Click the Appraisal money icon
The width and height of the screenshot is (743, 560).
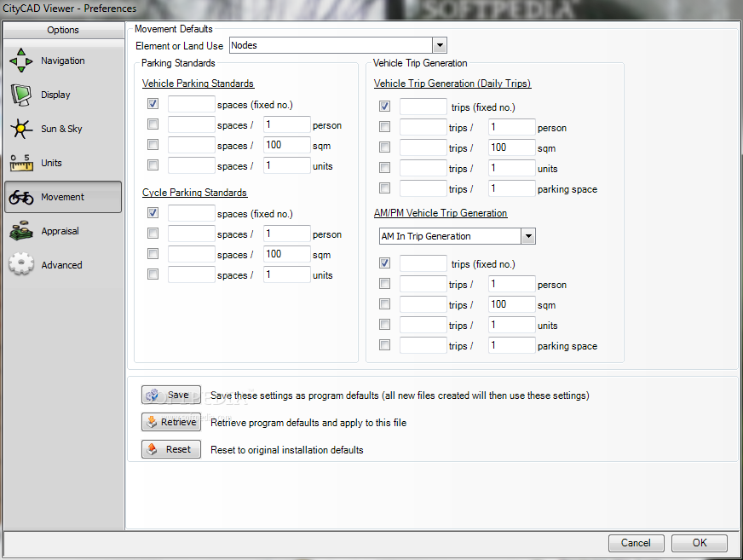[x=20, y=231]
